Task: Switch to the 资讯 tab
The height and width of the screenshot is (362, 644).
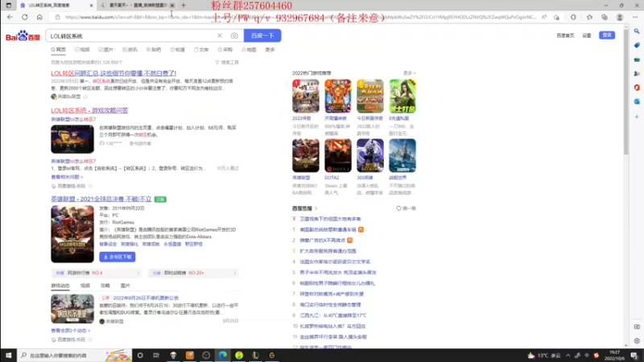Action: pos(130,50)
